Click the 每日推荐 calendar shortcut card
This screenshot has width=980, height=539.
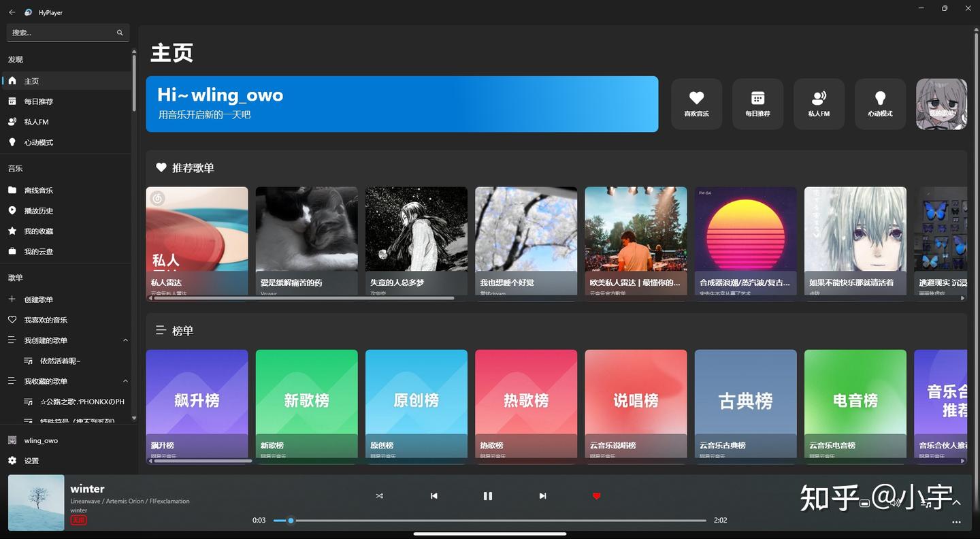757,103
